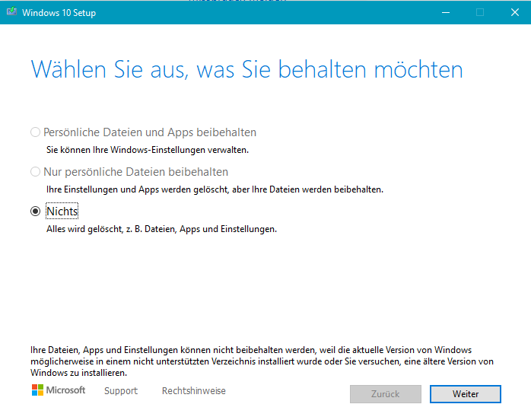The image size is (531, 420).
Task: Click the Windows 10 Setup title bar icon
Action: (11, 11)
